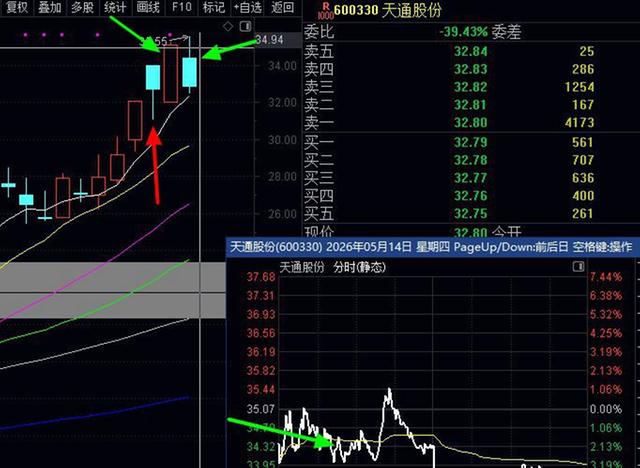640x468 pixels.
Task: Click the 天通股份 分时(静态) chart heading
Action: tap(332, 267)
